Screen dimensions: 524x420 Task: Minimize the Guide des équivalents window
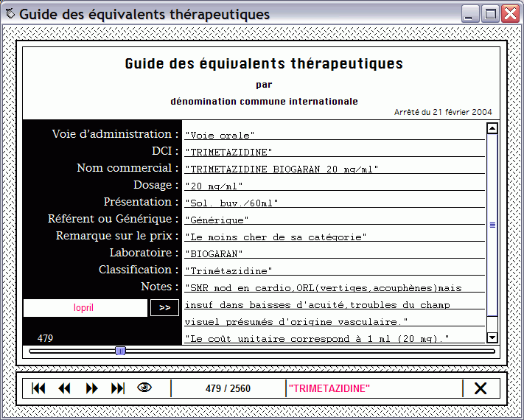point(469,14)
